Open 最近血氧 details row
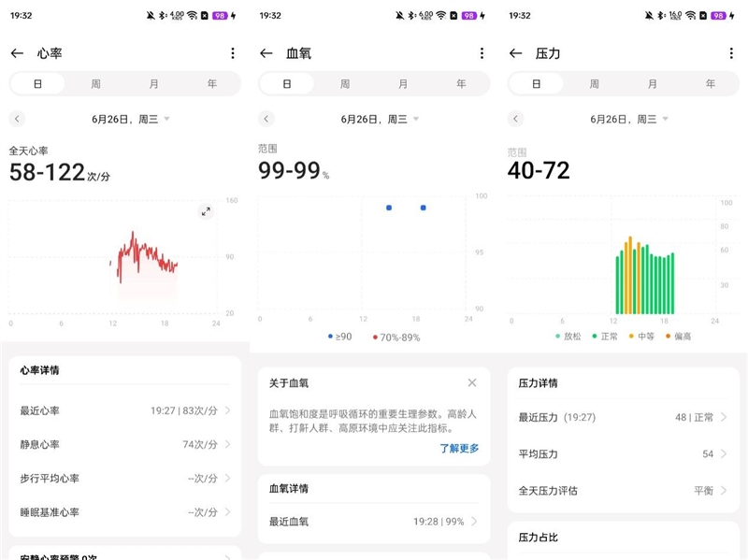The width and height of the screenshot is (748, 560). (x=374, y=522)
